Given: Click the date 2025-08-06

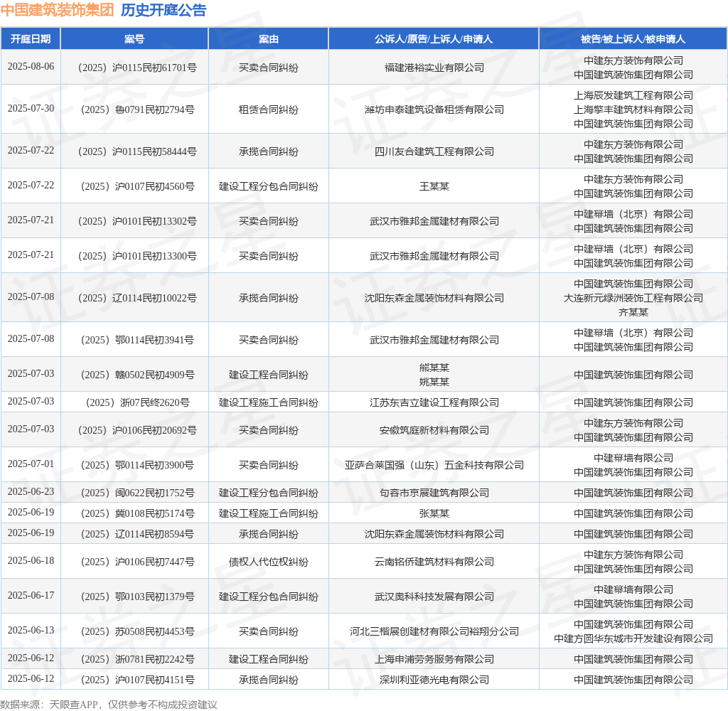Looking at the screenshot, I should pos(31,66).
